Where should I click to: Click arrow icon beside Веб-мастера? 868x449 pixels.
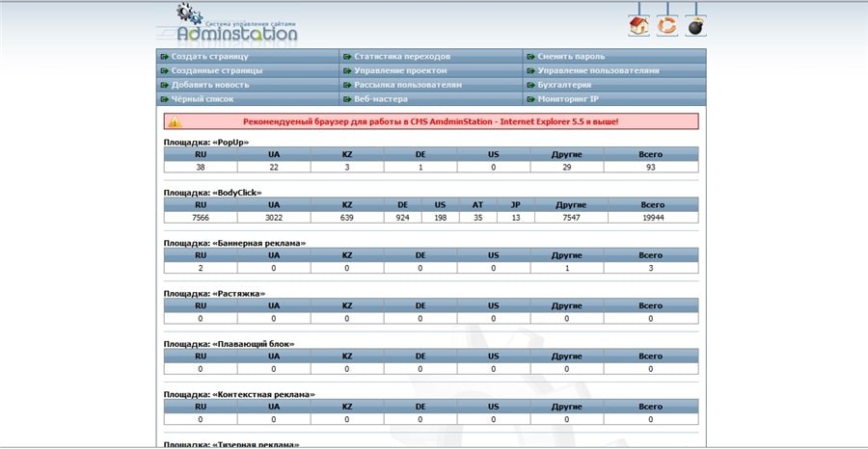click(x=347, y=99)
